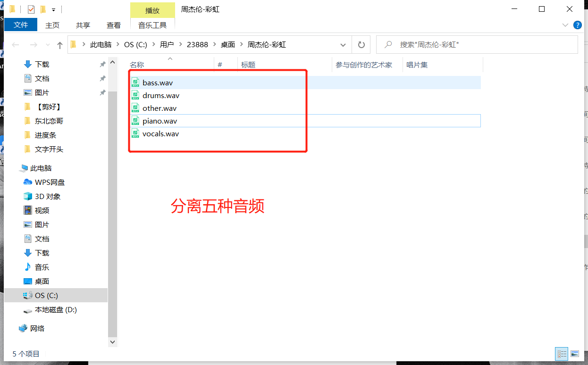Click 用户 in the address breadcrumb
Screen dimensions: 588x365
167,45
